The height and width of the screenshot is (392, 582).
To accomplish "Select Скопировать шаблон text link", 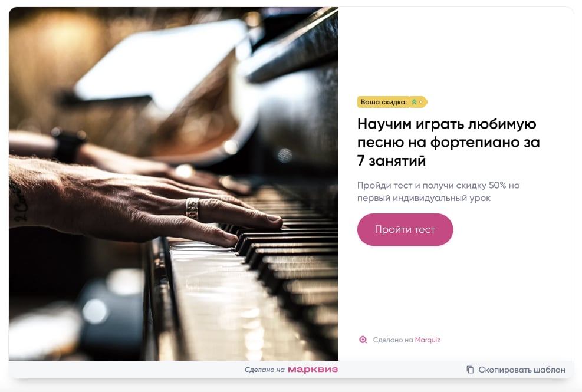I will [x=521, y=370].
